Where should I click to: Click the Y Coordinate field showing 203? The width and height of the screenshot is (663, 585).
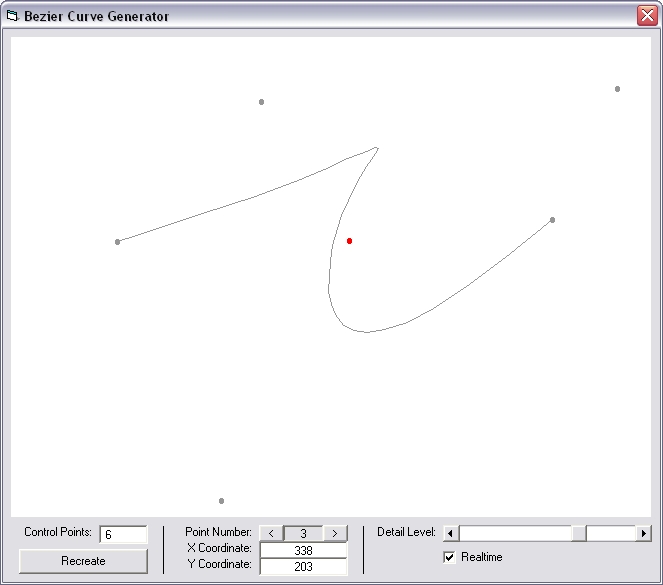303,567
